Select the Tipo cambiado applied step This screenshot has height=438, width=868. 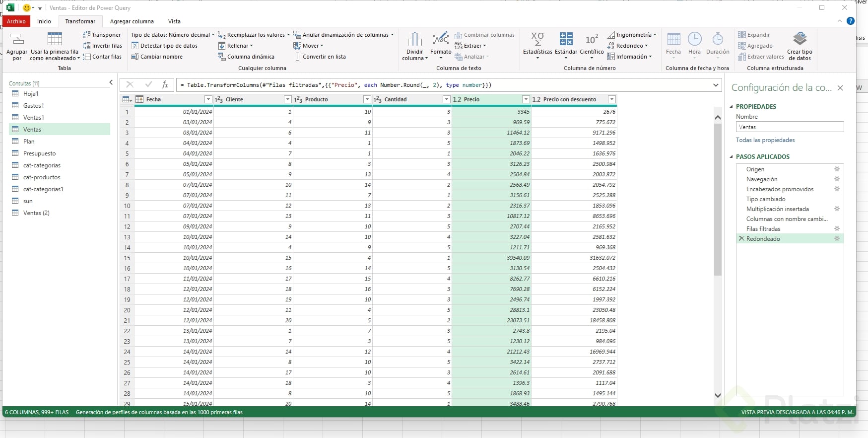(790, 199)
